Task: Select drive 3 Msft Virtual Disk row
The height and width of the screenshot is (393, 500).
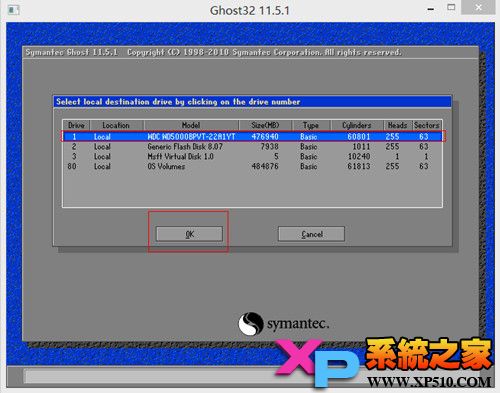Action: point(253,156)
